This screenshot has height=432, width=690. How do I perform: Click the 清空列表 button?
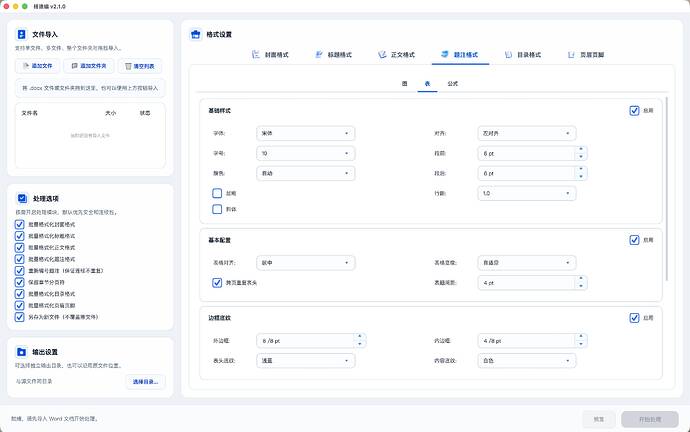140,66
